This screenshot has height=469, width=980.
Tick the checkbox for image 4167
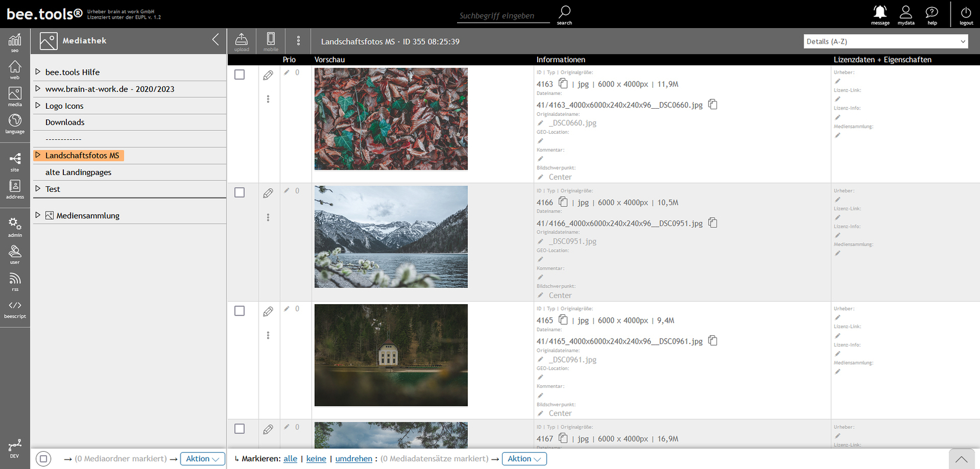240,428
